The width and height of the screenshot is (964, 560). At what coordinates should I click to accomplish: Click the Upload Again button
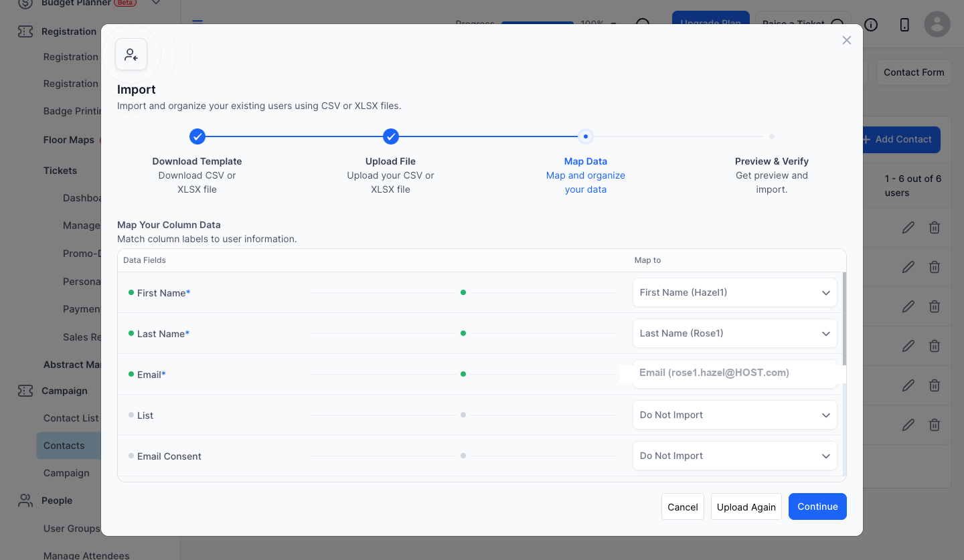click(x=746, y=506)
